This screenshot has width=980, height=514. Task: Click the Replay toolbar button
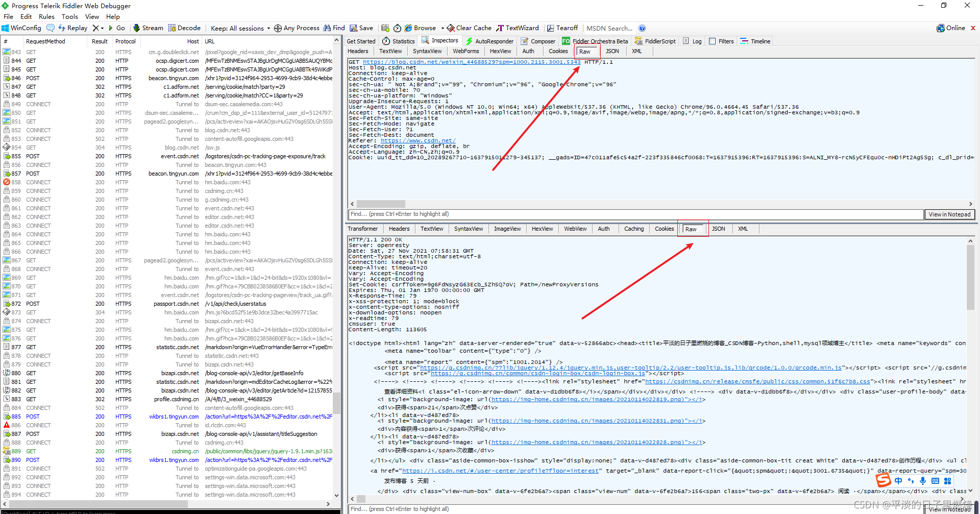coord(72,28)
